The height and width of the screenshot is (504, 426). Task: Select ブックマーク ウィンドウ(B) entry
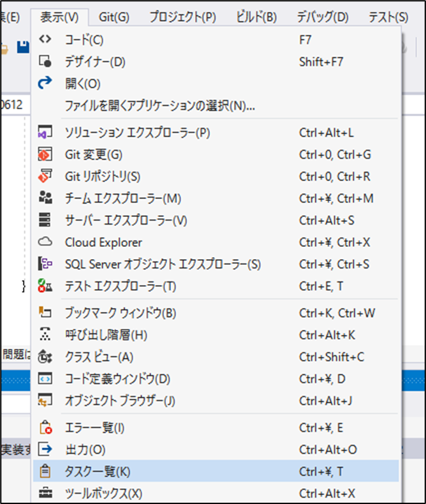coord(120,313)
